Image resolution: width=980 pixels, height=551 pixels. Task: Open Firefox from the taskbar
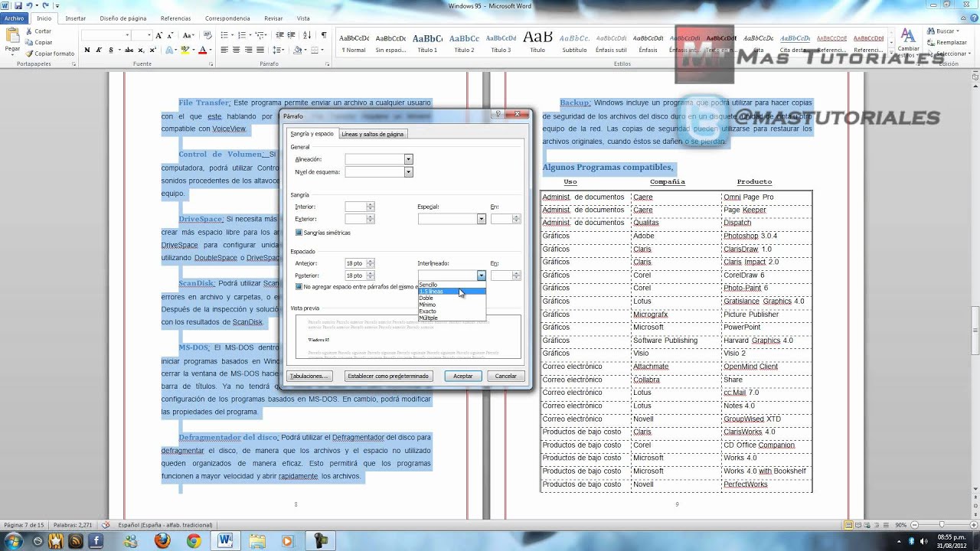coord(162,541)
